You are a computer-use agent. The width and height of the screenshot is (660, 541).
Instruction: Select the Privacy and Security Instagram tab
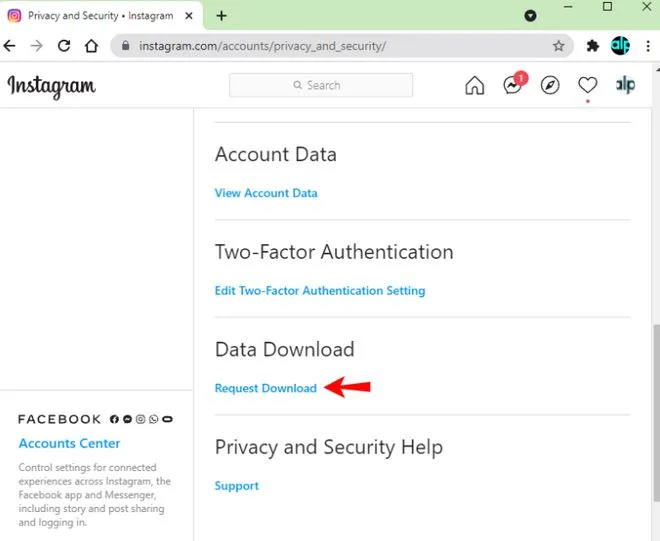point(101,16)
